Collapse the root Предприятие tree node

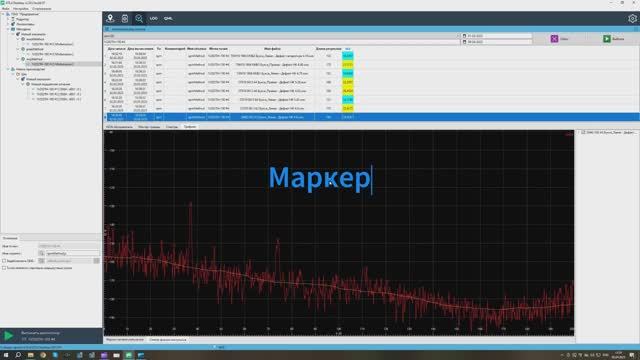(x=3, y=14)
